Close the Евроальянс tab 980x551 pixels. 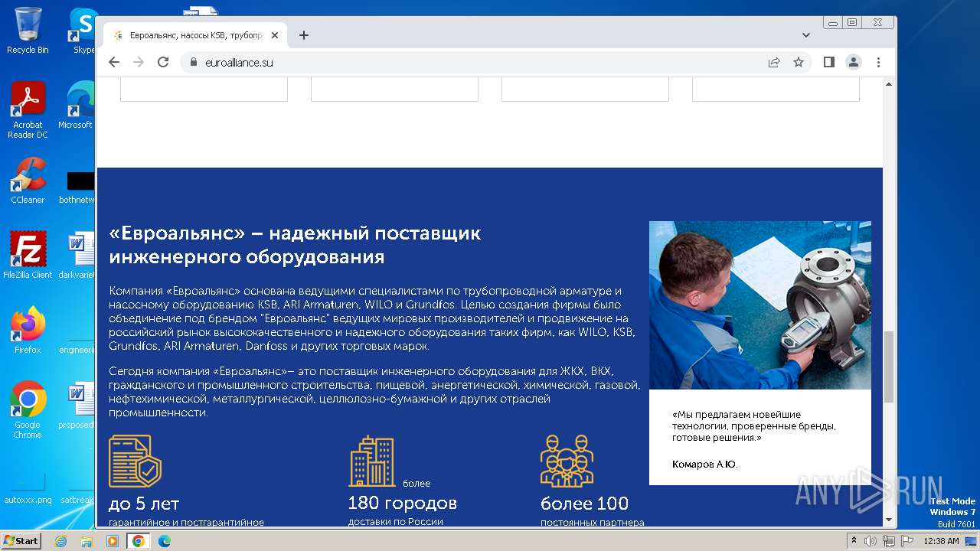275,35
